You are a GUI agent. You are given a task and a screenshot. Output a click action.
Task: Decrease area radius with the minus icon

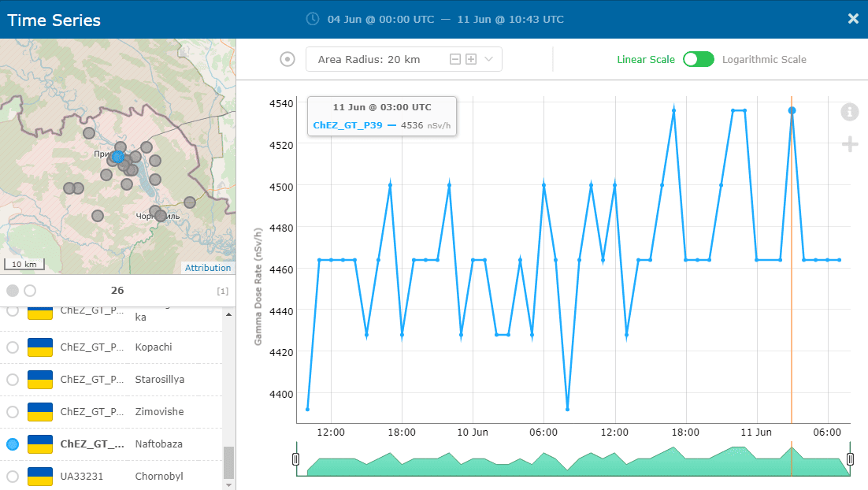(455, 59)
